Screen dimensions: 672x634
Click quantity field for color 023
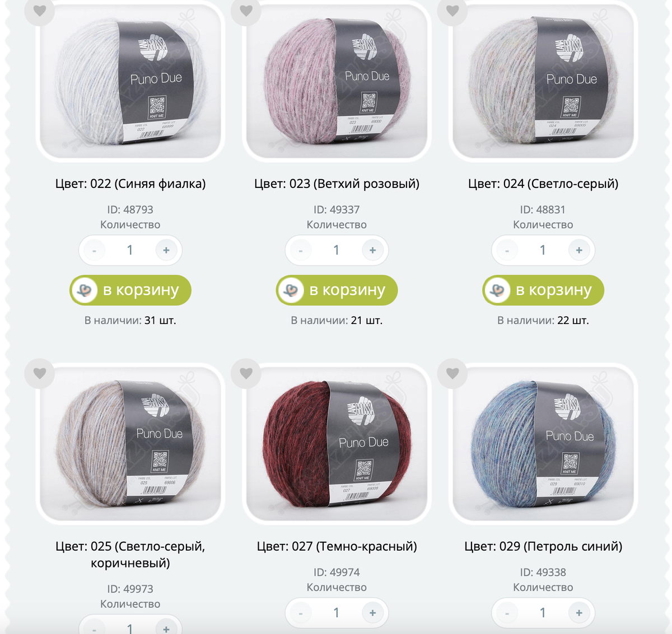(337, 250)
